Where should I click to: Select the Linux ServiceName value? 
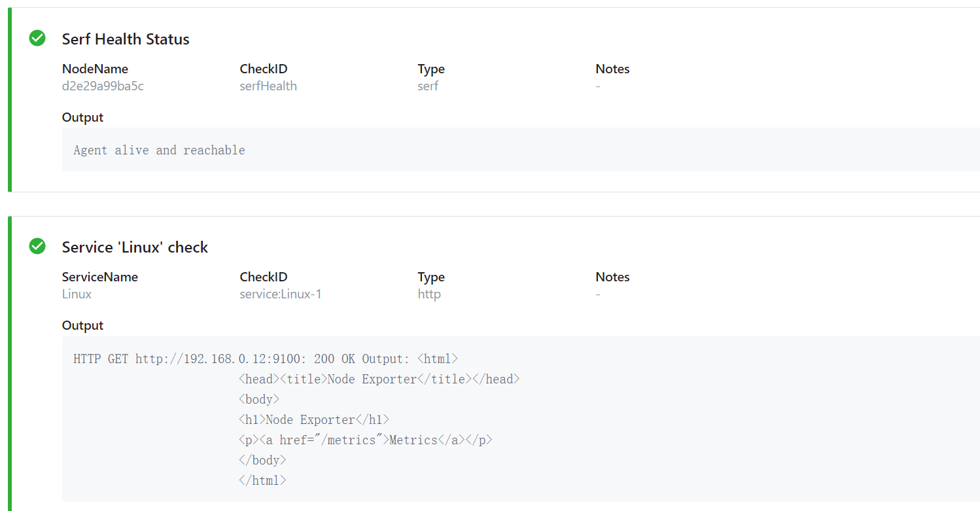point(77,294)
